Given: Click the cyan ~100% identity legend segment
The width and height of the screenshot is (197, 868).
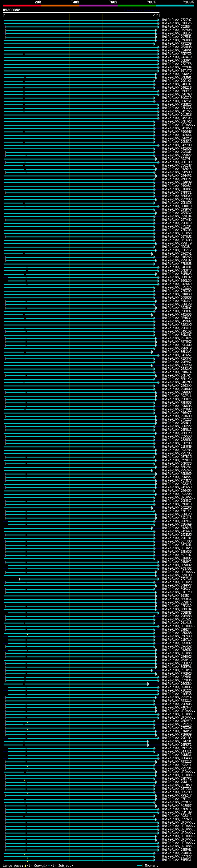Looking at the screenshot, I should pyautogui.click(x=175, y=6).
